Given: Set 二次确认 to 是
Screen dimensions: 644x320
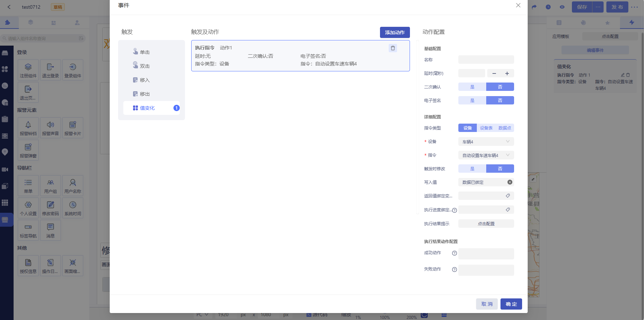Looking at the screenshot, I should 472,87.
